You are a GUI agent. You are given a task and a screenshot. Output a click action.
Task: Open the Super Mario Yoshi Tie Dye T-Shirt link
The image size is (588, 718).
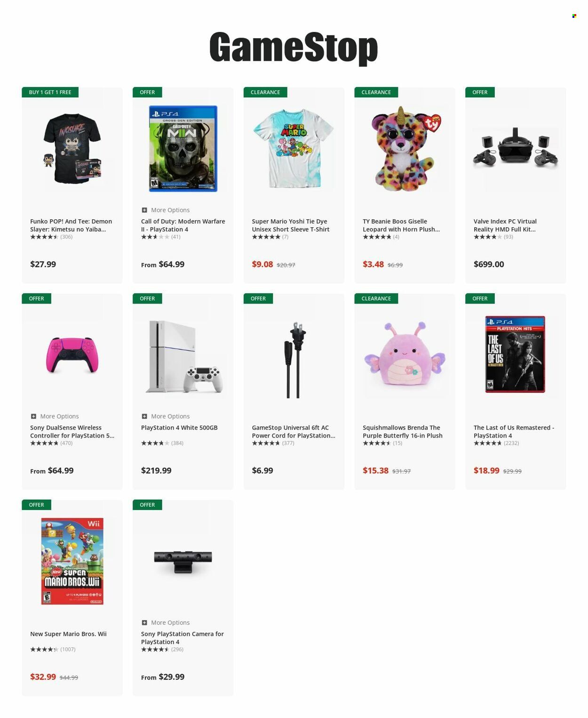click(x=291, y=225)
